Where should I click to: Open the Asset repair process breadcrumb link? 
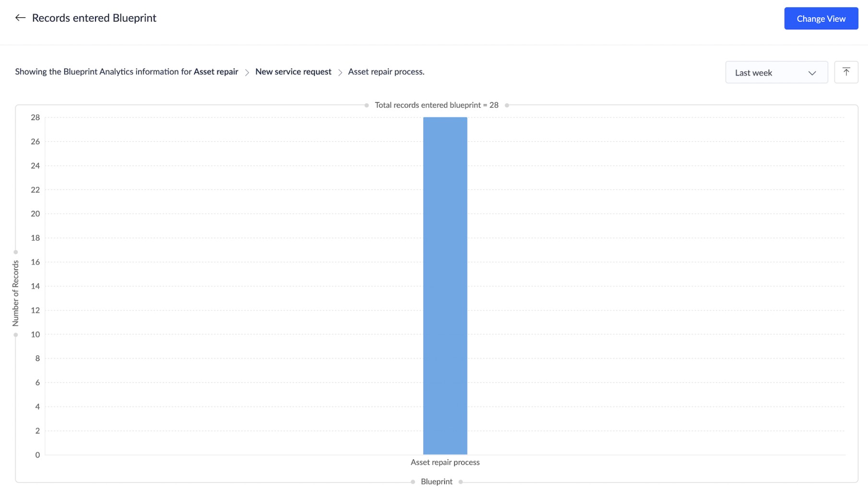pos(385,71)
